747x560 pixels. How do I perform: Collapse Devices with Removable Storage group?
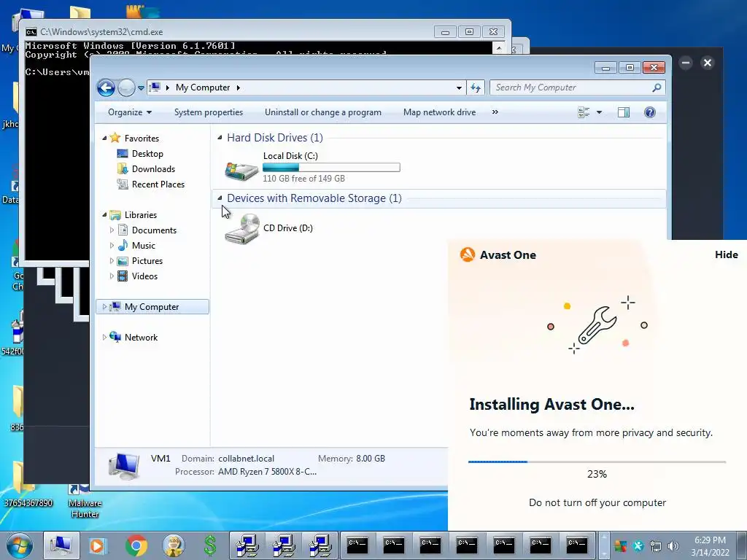220,198
